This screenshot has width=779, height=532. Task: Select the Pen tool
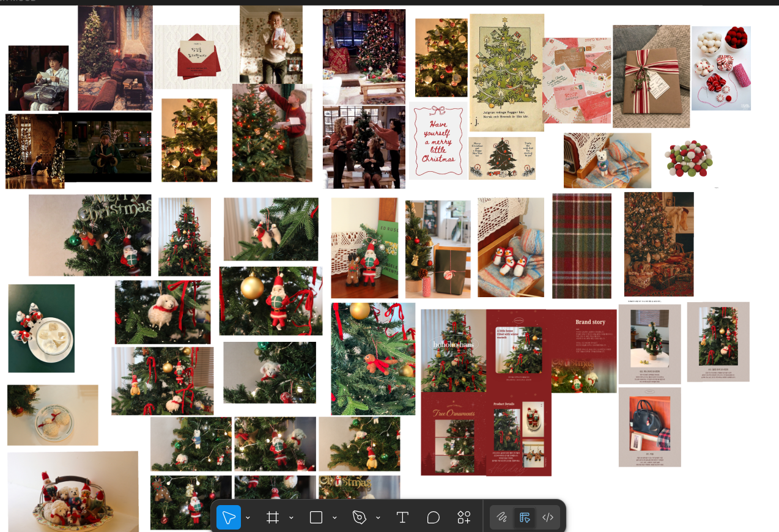360,518
